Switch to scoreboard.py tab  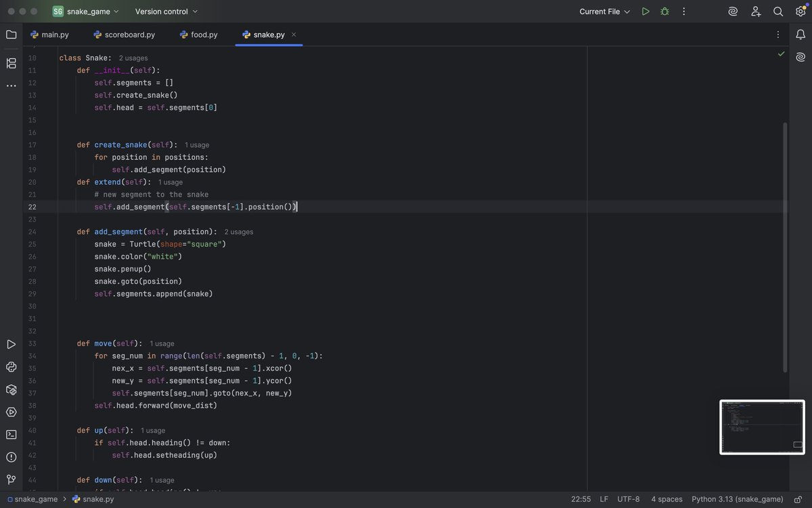click(125, 35)
